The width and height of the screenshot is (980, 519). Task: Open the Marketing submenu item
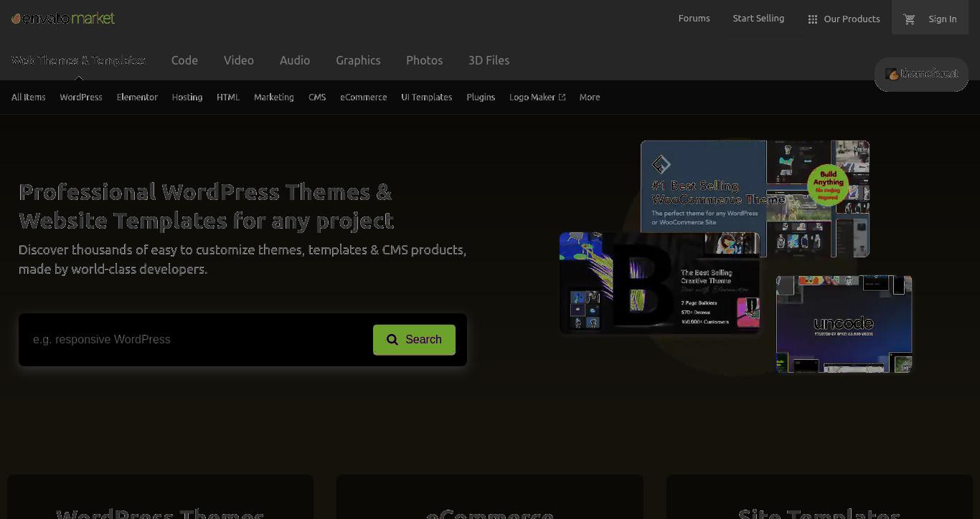click(x=274, y=97)
